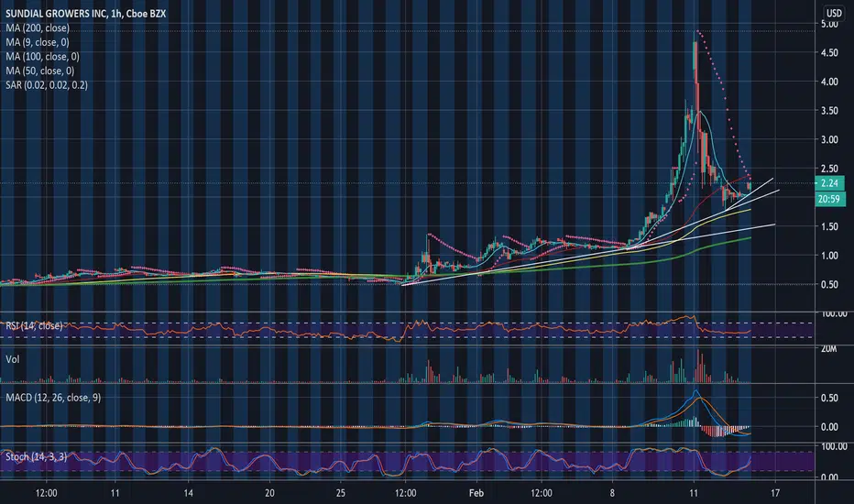Select the MACD (12, 26, close, 9) label
854x504 pixels.
pos(53,398)
